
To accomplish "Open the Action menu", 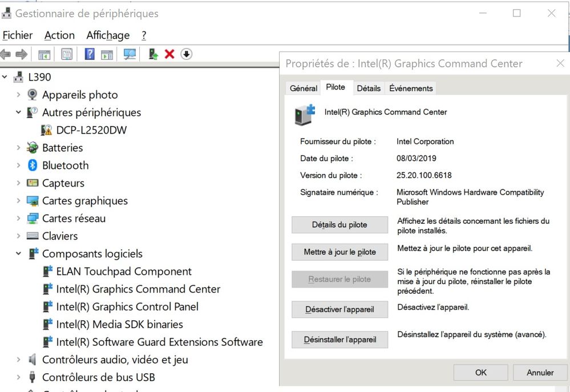I will tap(59, 35).
